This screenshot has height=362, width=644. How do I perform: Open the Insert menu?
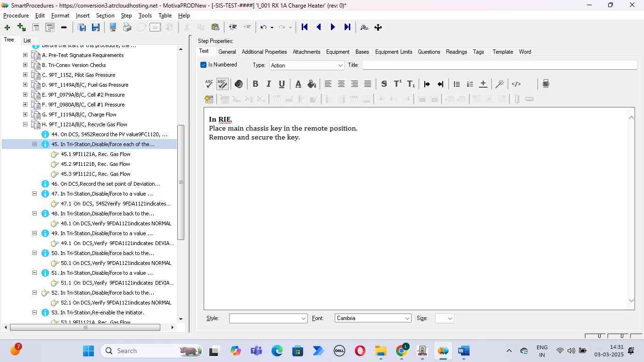83,16
